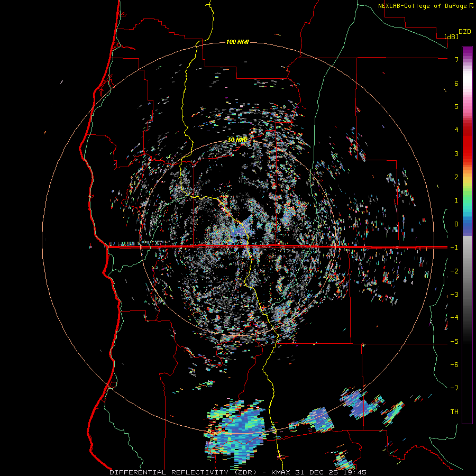Click the 4 tick label on color scale
This screenshot has width=476, height=476.
tap(456, 130)
